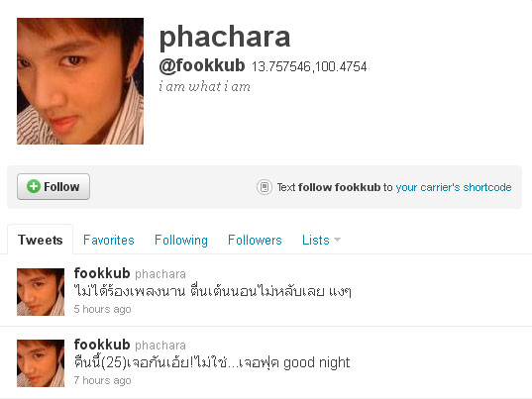Click the @fookkub handle in the header

pyautogui.click(x=202, y=65)
